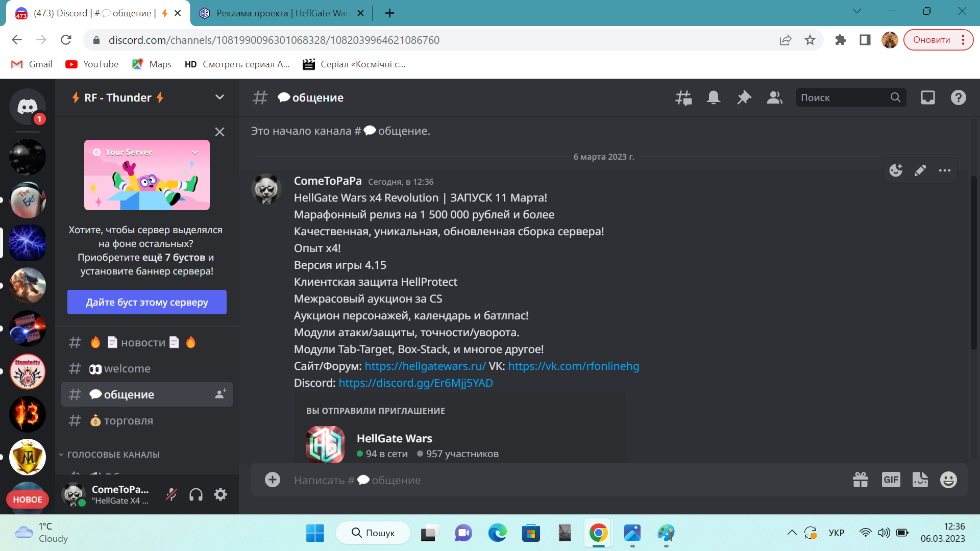Open Chrome tab search dropdown arrow
The image size is (980, 551).
tap(857, 11)
